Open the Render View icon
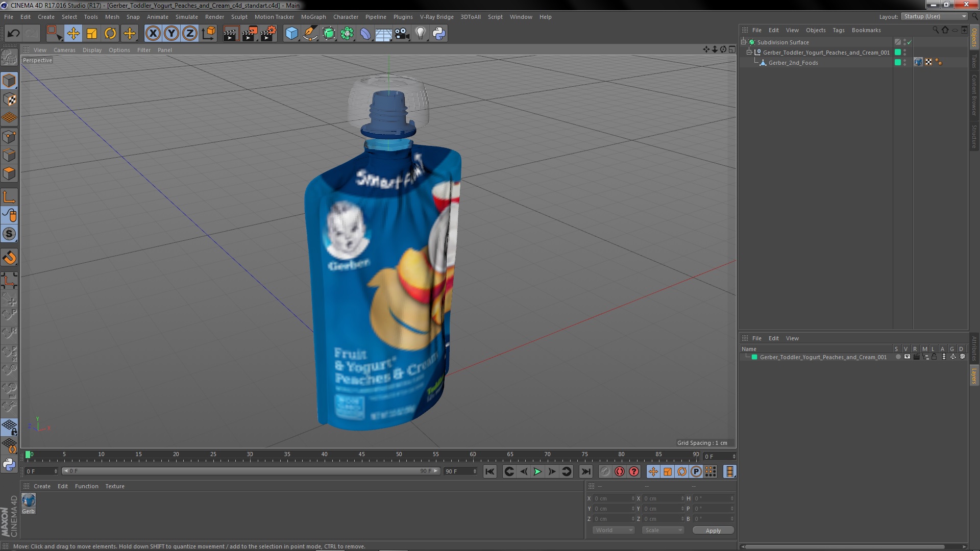 [230, 34]
